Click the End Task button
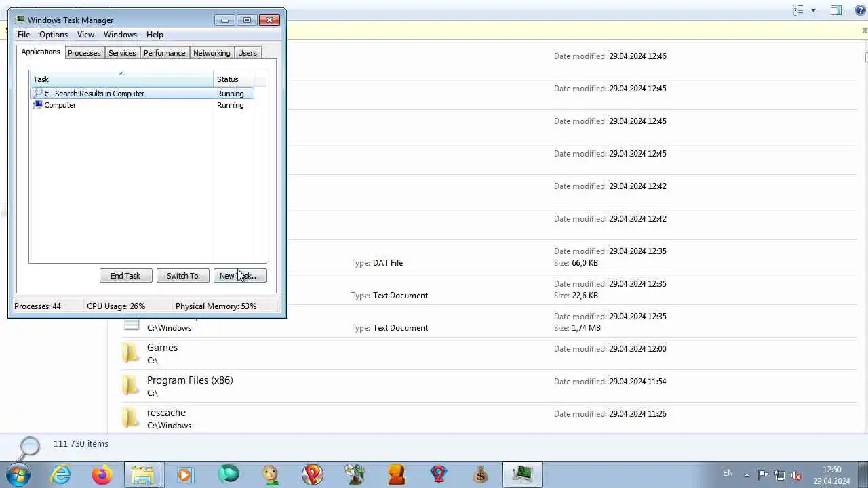The width and height of the screenshot is (868, 488). pos(125,276)
